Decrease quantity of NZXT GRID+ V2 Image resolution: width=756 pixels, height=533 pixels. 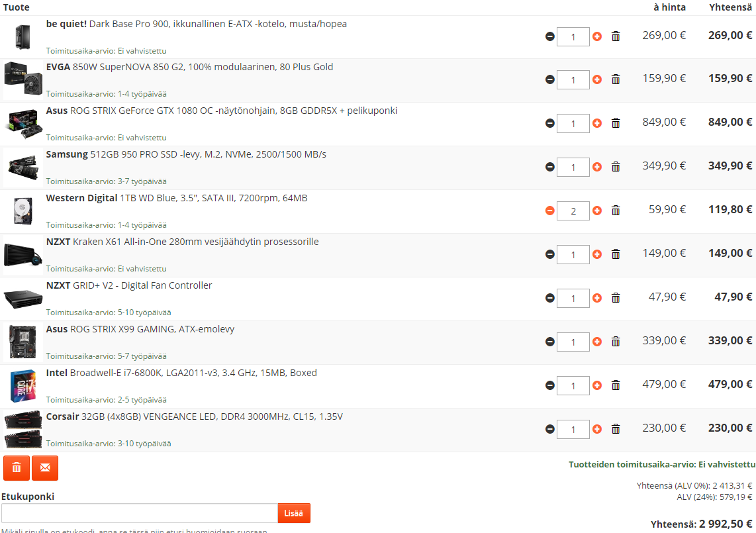549,298
